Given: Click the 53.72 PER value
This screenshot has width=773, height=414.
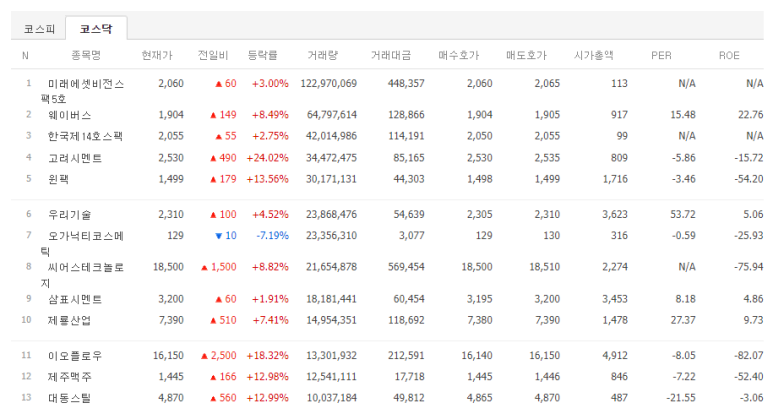Looking at the screenshot, I should pyautogui.click(x=683, y=214).
